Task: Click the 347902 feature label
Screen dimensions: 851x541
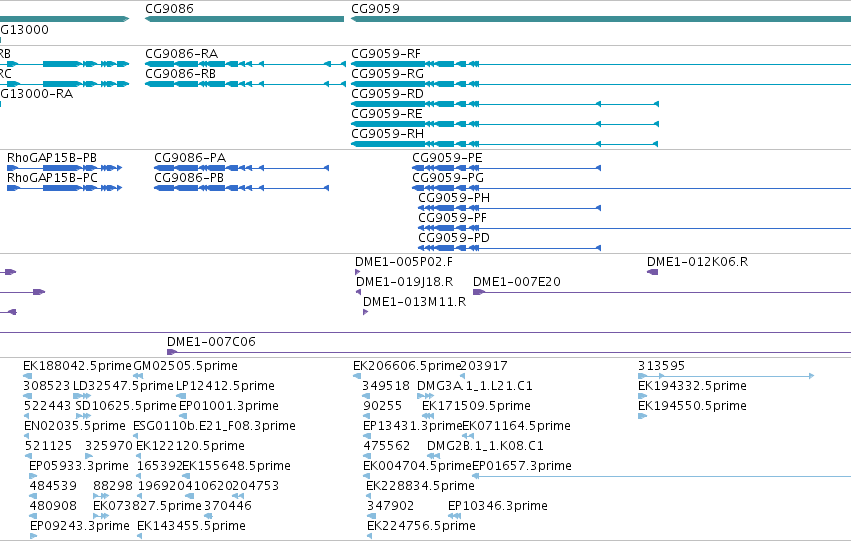Action: [x=390, y=506]
